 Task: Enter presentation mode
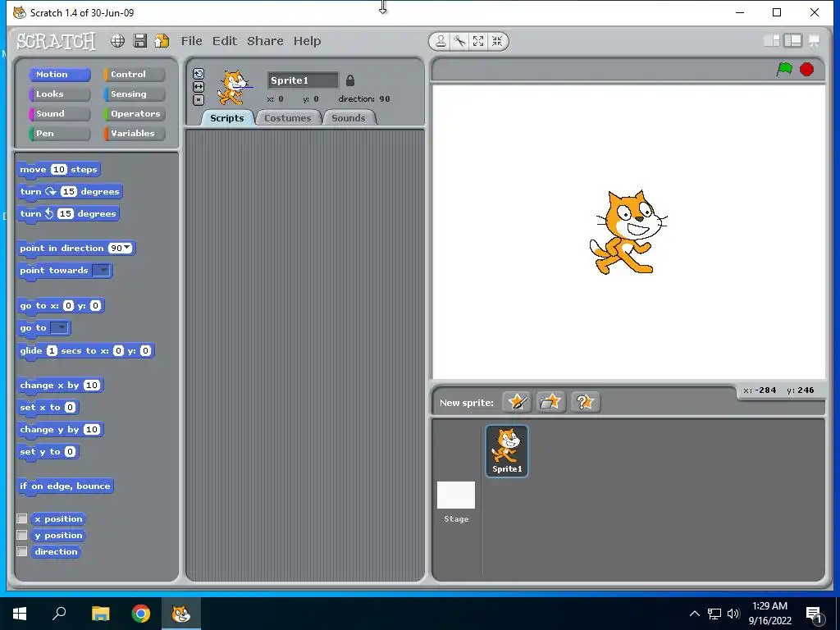pos(815,41)
